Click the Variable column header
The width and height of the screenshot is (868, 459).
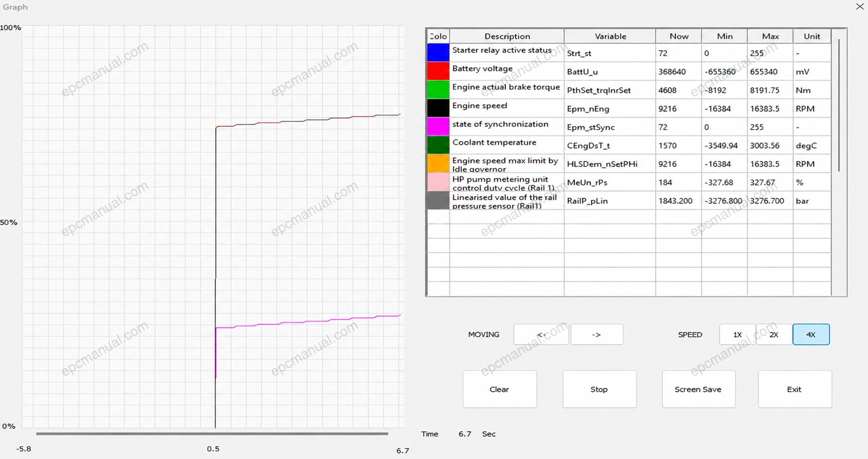tap(611, 36)
